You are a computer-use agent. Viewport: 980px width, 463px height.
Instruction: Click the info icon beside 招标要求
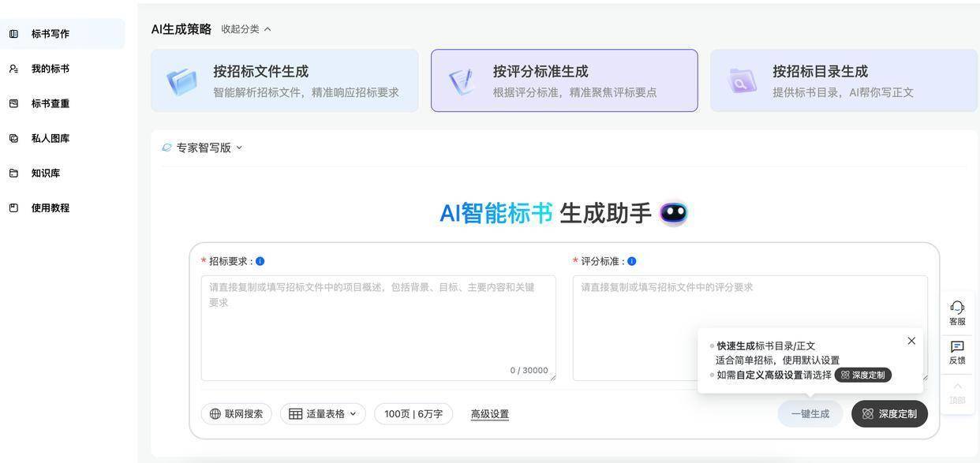click(x=260, y=261)
